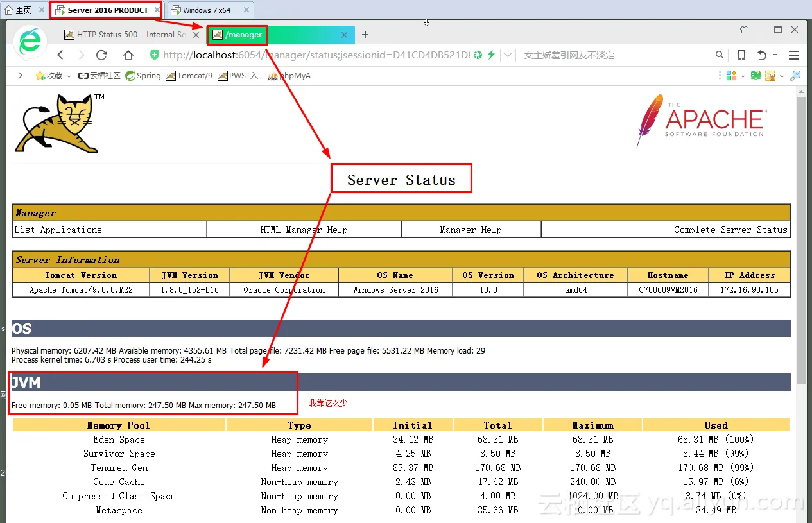Screen dimensions: 812x523
Task: Click the mobile device view icon
Action: point(741,55)
